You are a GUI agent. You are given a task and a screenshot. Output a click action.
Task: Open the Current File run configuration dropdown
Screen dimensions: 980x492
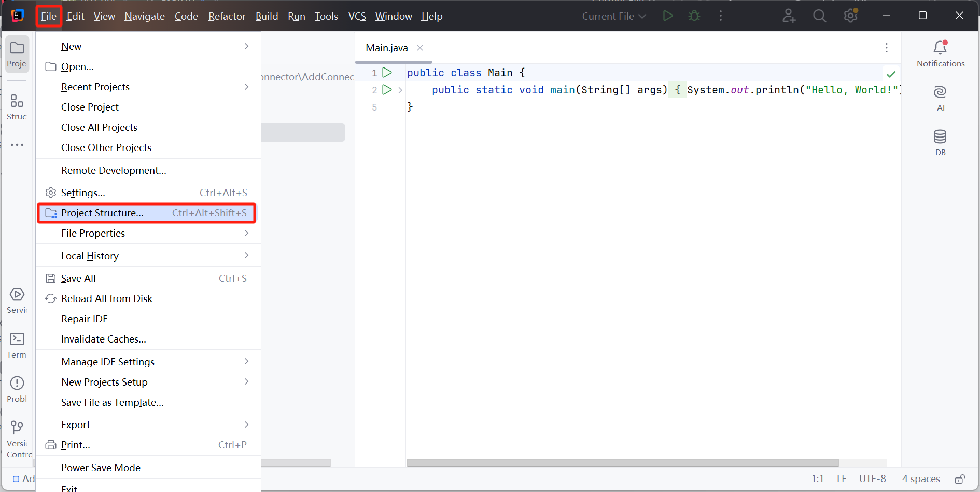click(613, 16)
